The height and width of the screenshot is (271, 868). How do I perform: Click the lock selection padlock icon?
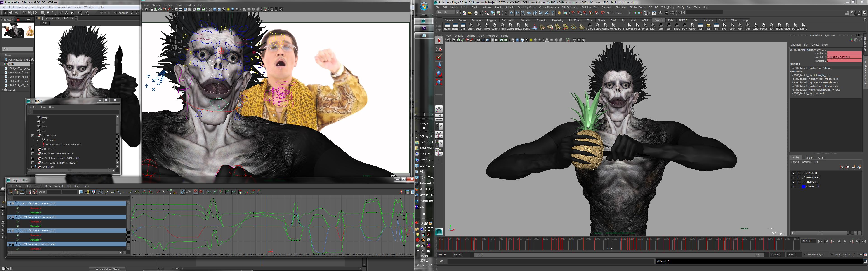pyautogui.click(x=559, y=13)
